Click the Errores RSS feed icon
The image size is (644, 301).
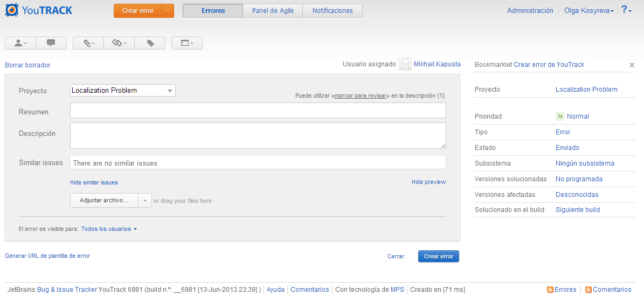tap(550, 290)
